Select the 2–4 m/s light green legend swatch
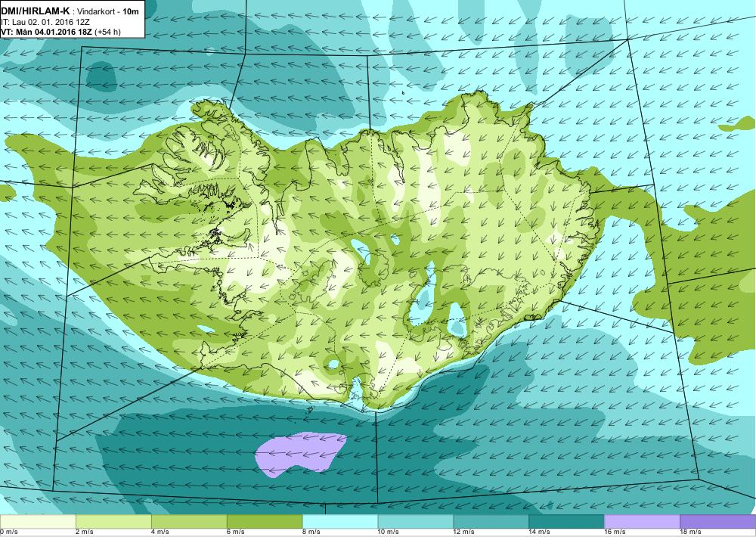 (x=113, y=521)
